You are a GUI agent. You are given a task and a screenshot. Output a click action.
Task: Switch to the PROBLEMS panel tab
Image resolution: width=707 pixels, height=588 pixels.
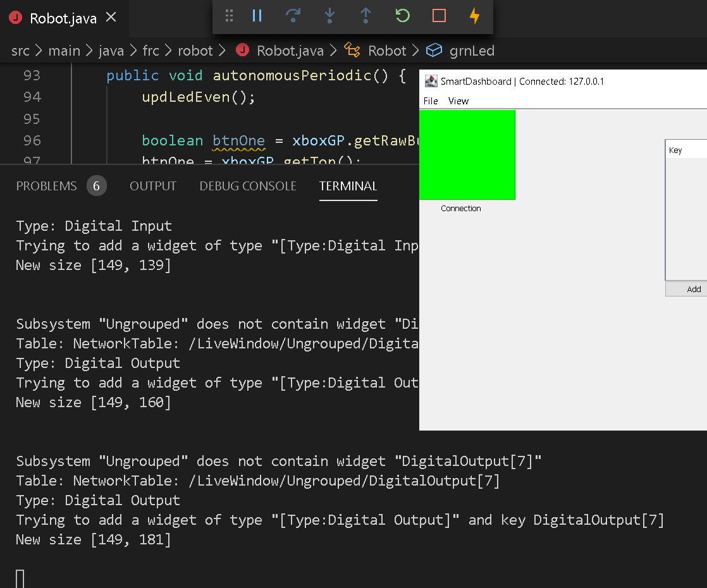pyautogui.click(x=46, y=186)
